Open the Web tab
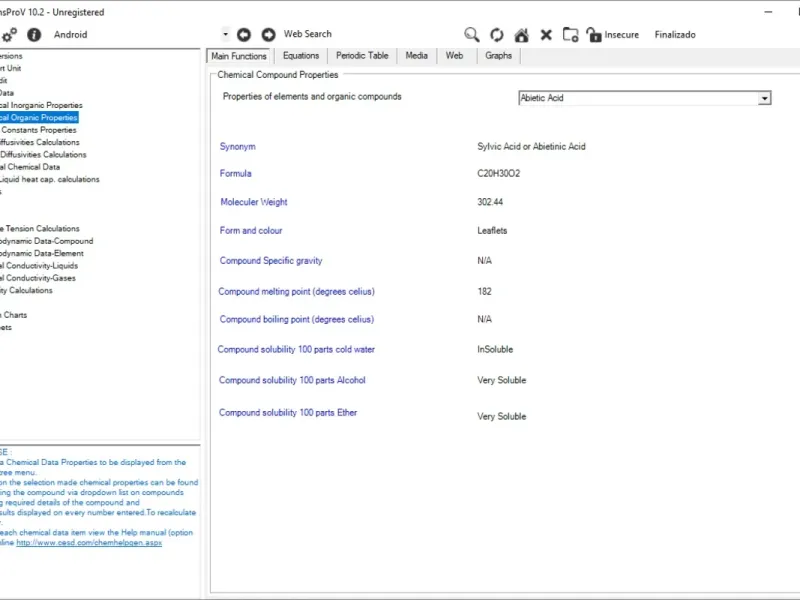Viewport: 800px width, 600px height. (x=454, y=56)
